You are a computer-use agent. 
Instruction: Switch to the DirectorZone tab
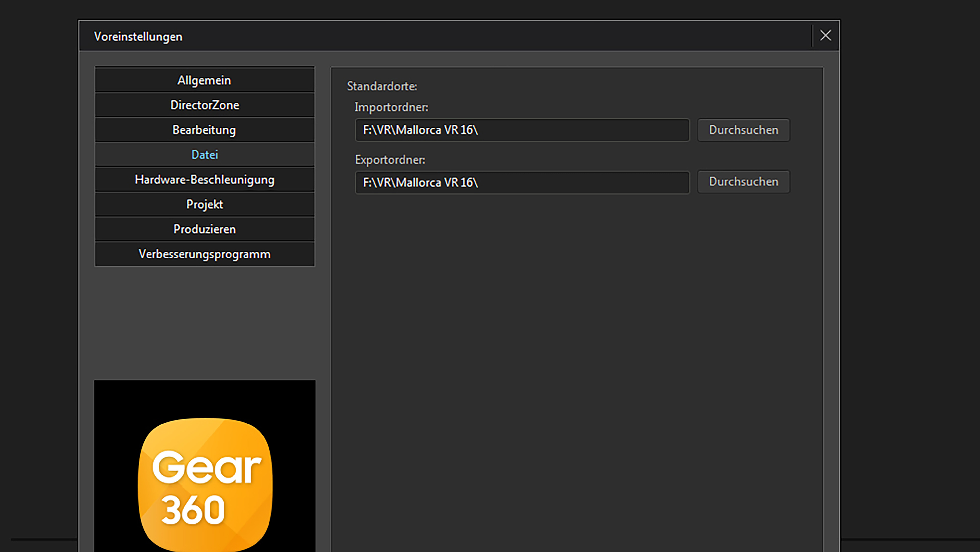(204, 105)
